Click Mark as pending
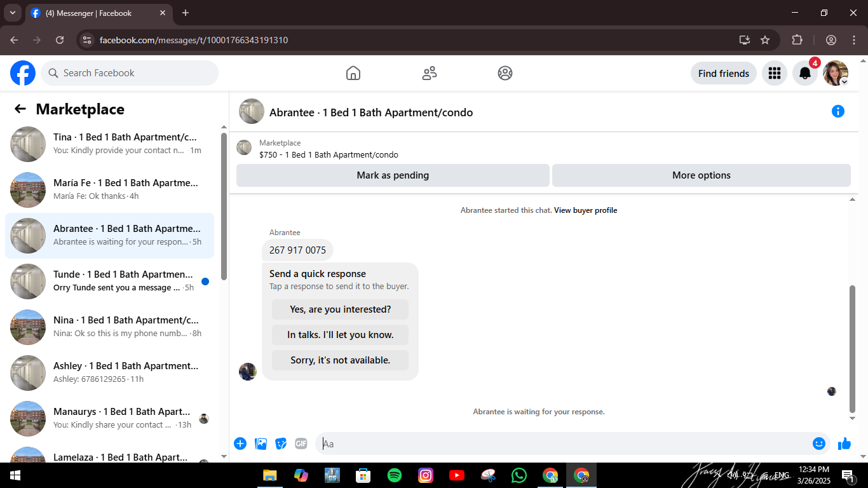The image size is (868, 488). (x=393, y=175)
